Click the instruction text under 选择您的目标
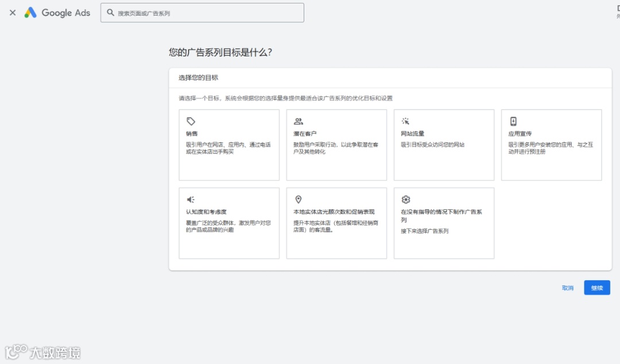The width and height of the screenshot is (620, 364). point(285,98)
